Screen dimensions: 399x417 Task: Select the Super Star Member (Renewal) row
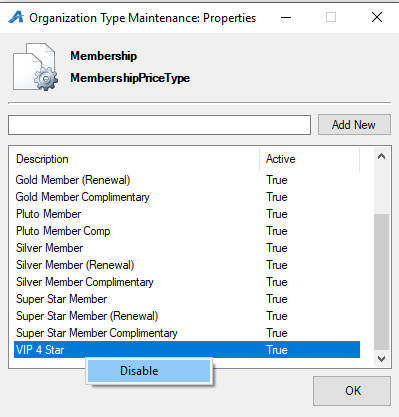[x=187, y=316]
